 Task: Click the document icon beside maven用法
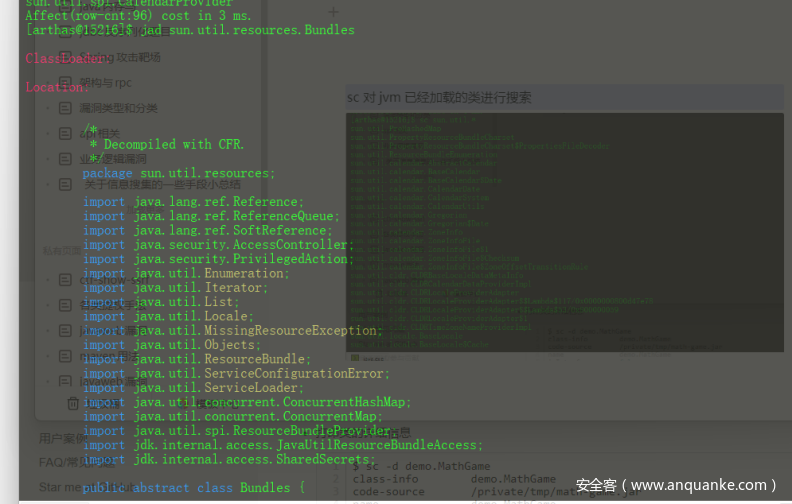(65, 355)
